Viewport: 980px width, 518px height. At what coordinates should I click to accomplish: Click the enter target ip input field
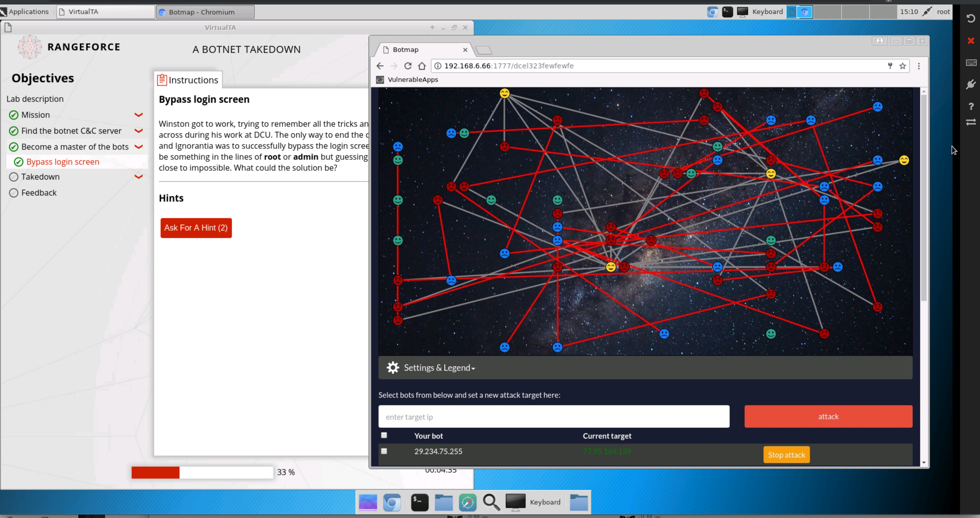click(x=554, y=416)
